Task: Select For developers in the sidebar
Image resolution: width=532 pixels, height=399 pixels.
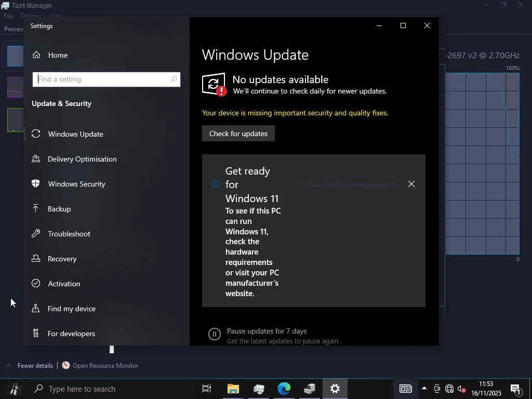Action: pos(63,334)
